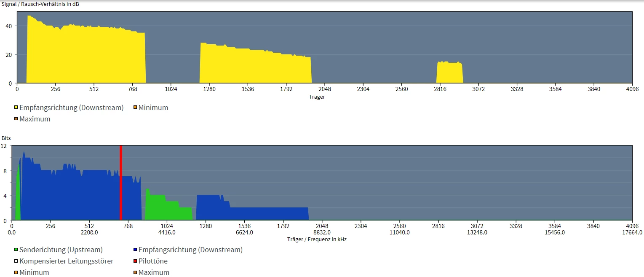Select 'Pilottöne' legend label

tap(153, 261)
